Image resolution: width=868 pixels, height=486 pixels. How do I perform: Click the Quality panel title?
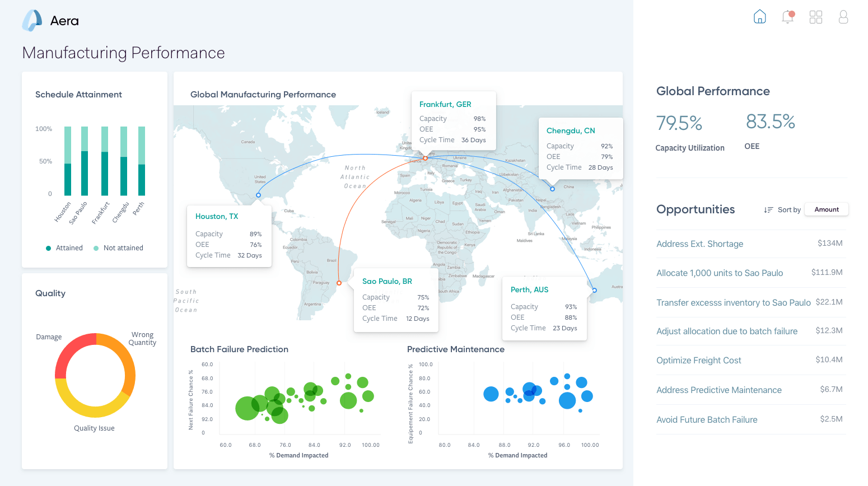pos(50,293)
